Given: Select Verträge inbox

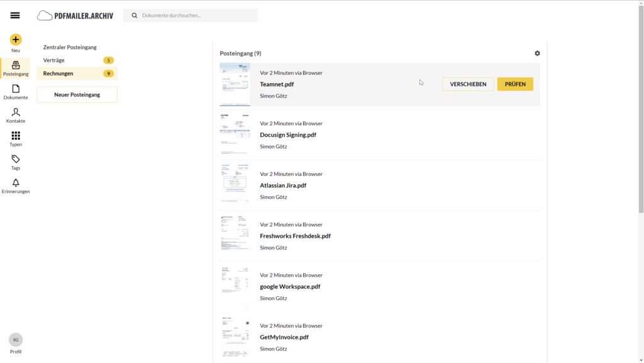Looking at the screenshot, I should [x=77, y=60].
